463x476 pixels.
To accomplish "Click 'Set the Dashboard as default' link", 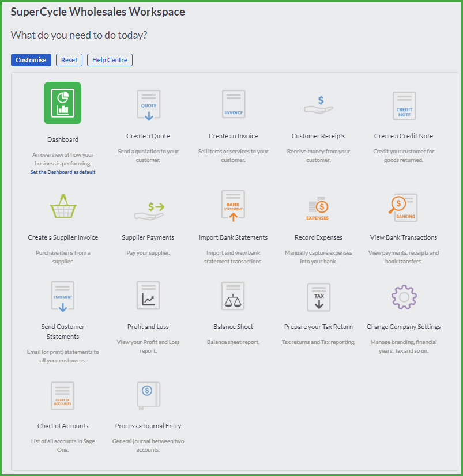I will click(x=63, y=172).
